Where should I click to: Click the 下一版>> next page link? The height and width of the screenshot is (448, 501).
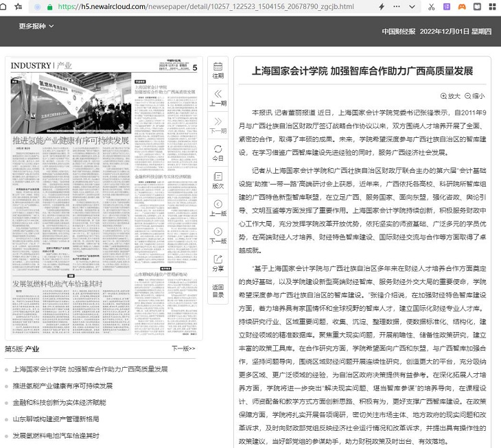pos(183,349)
